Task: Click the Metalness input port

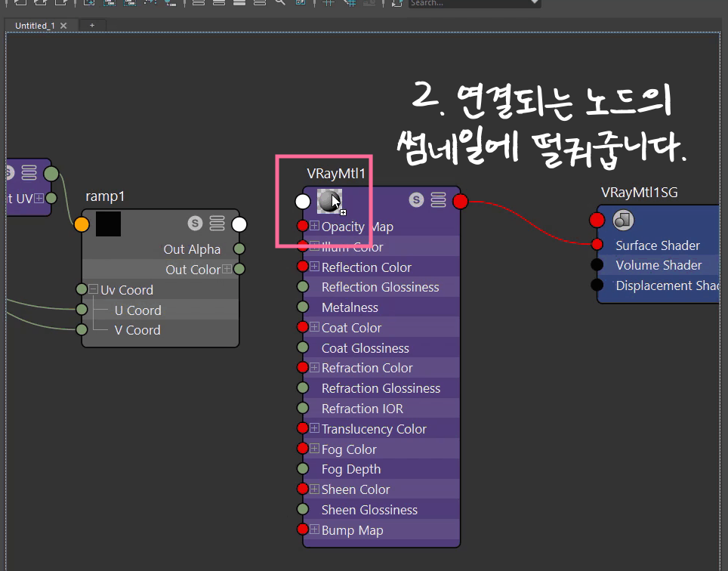Action: tap(303, 307)
